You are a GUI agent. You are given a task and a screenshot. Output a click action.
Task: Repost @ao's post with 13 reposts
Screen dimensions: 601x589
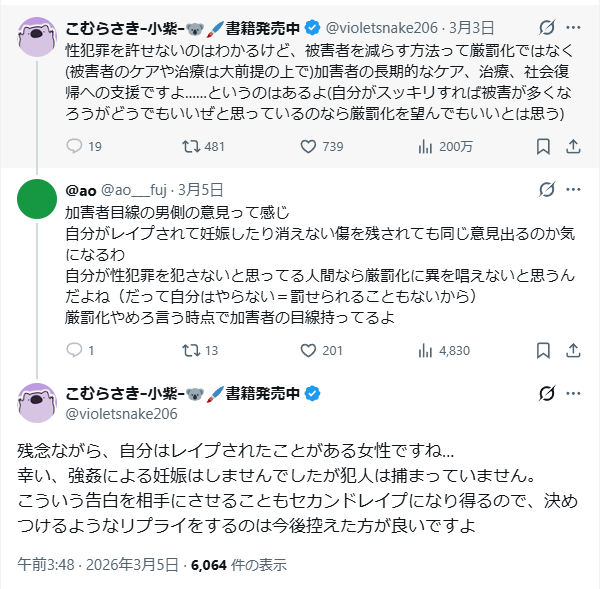187,350
